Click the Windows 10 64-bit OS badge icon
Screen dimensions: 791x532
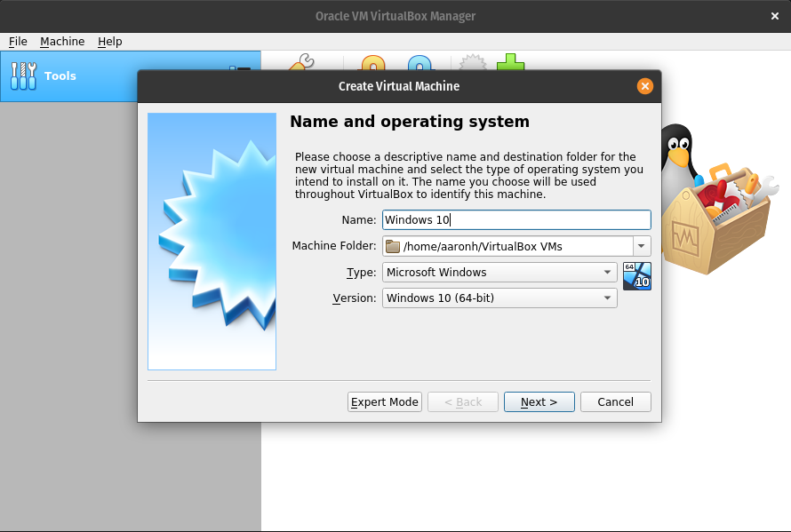[636, 276]
